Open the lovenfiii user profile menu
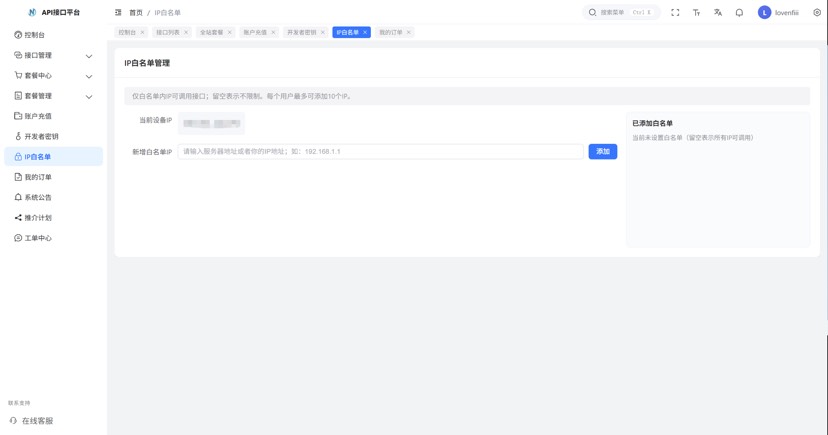 point(778,13)
